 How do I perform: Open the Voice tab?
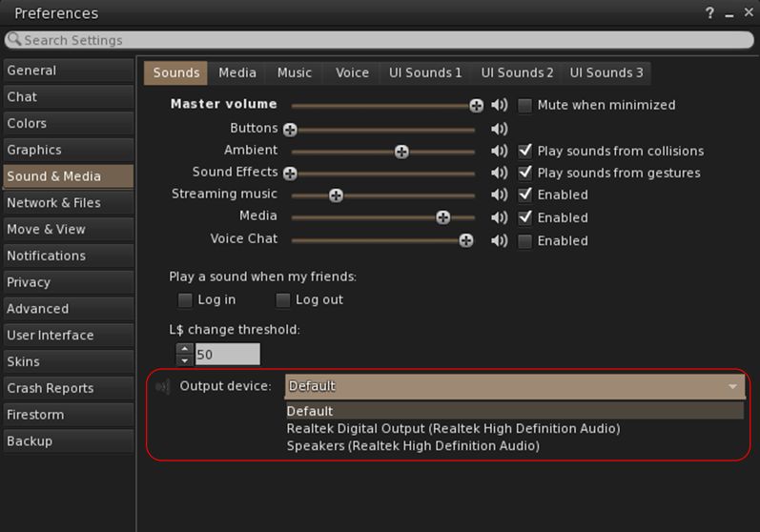tap(352, 73)
